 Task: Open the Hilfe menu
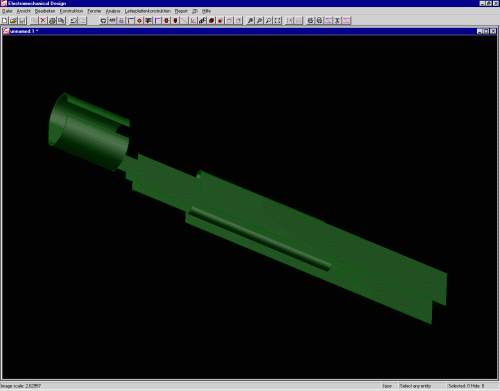[206, 11]
